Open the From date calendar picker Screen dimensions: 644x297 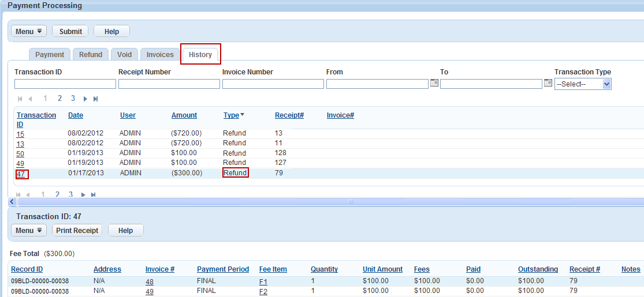click(x=434, y=84)
